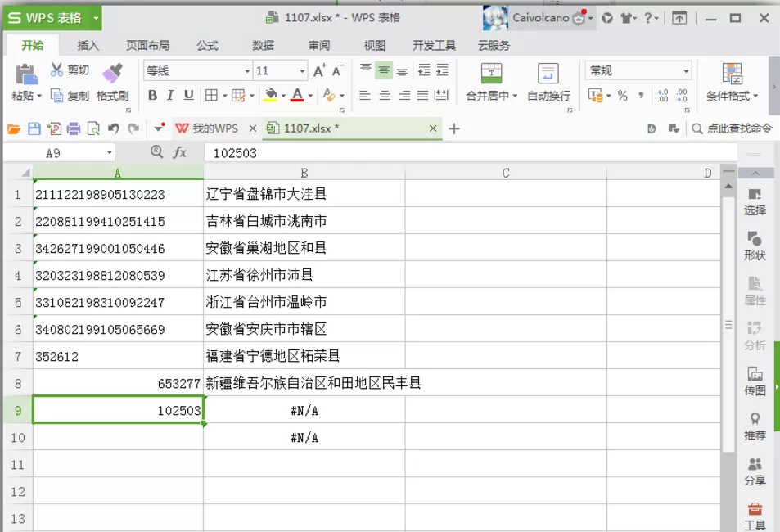
Task: Click the Cut scissors icon
Action: tap(56, 70)
